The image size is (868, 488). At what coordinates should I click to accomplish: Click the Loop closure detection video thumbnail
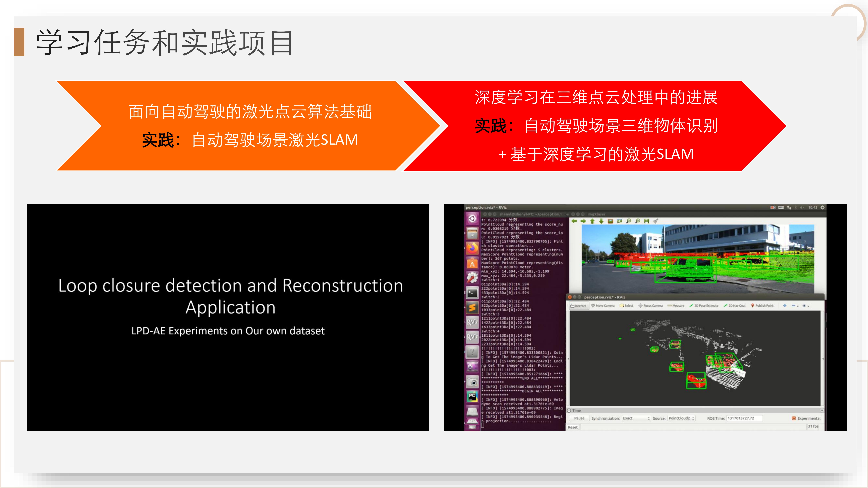tap(228, 318)
